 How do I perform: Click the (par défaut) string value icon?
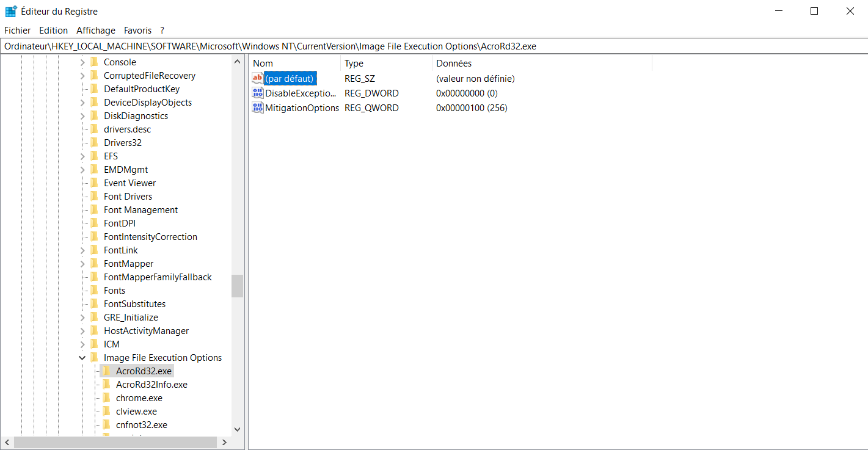pyautogui.click(x=258, y=78)
